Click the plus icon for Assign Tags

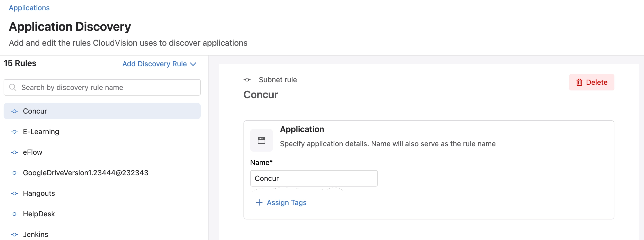(x=259, y=202)
